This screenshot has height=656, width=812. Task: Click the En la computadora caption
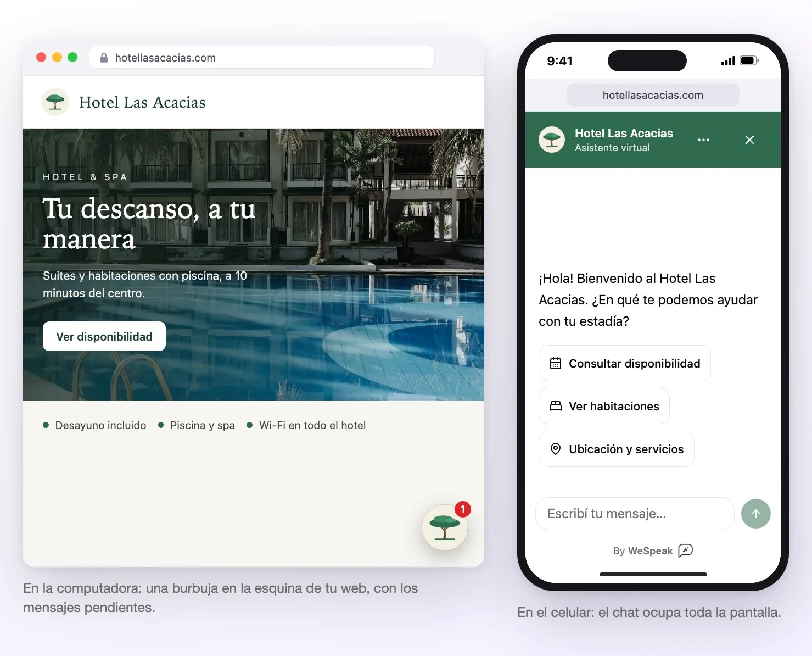pos(221,598)
